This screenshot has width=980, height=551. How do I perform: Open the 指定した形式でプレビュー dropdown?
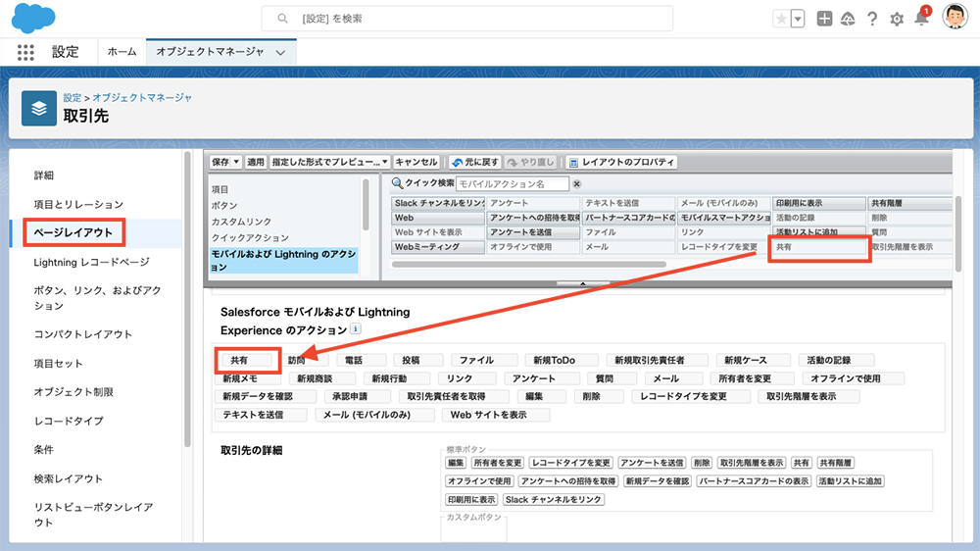click(x=330, y=162)
